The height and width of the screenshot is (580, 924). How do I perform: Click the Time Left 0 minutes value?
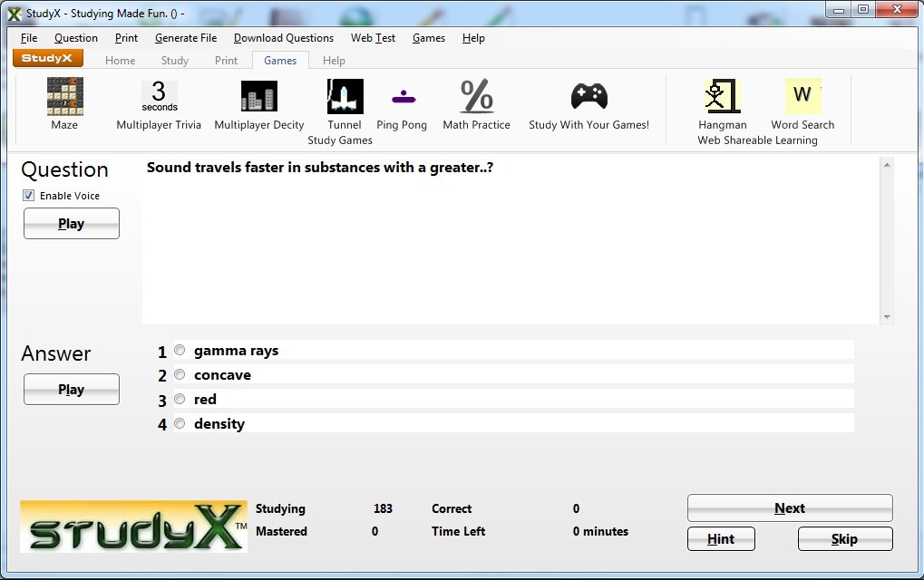pos(600,532)
